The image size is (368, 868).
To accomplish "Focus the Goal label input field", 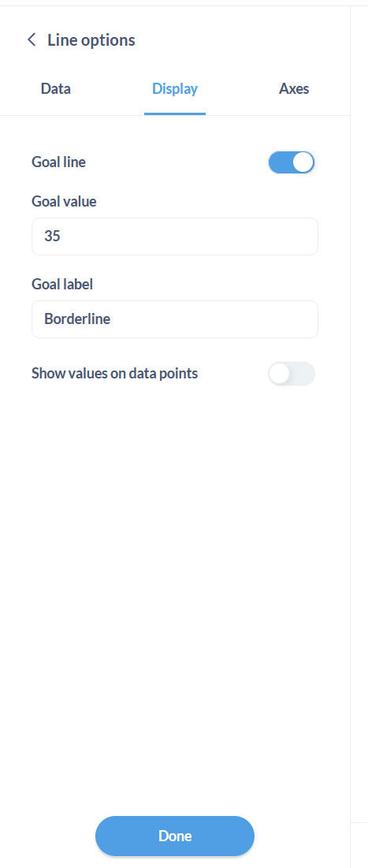I will point(175,319).
